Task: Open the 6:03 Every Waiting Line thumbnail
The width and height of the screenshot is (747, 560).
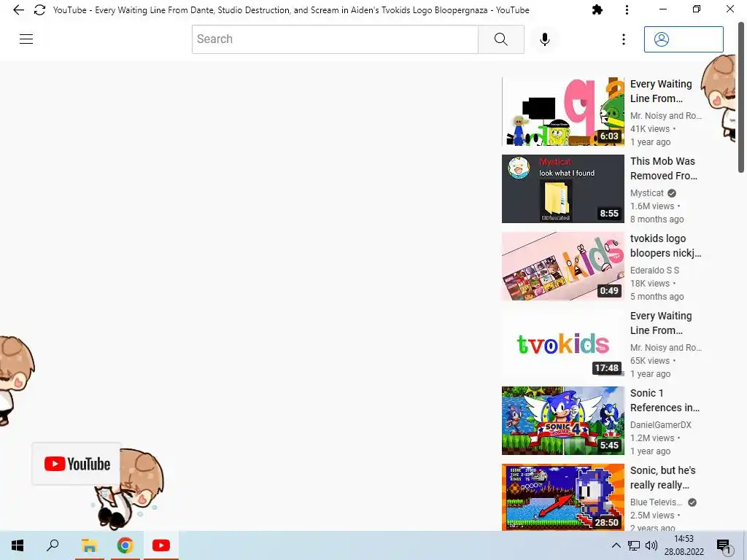Action: pyautogui.click(x=562, y=112)
